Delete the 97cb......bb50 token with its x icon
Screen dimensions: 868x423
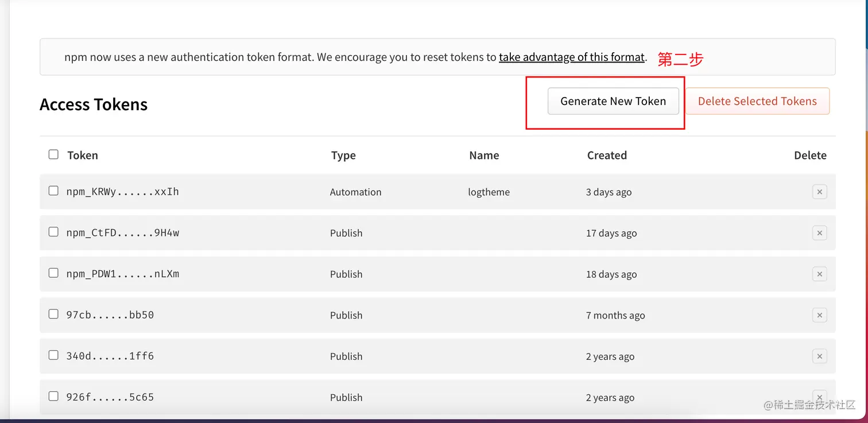point(819,315)
